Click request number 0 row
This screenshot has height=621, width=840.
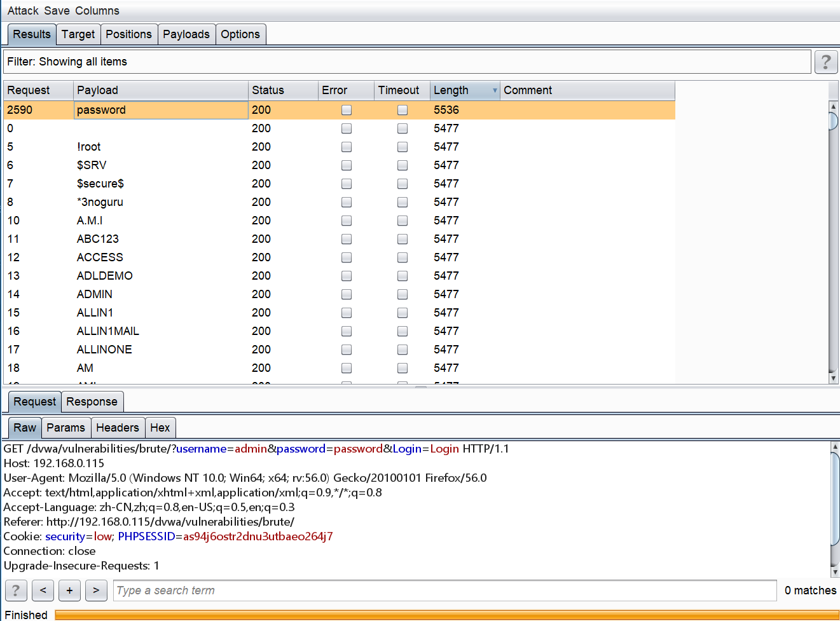tap(339, 128)
